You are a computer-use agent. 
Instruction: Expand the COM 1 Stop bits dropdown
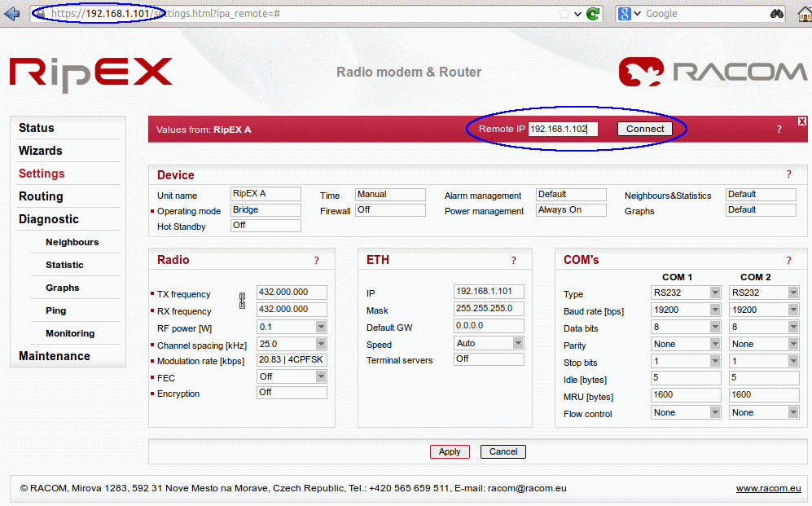tap(715, 360)
